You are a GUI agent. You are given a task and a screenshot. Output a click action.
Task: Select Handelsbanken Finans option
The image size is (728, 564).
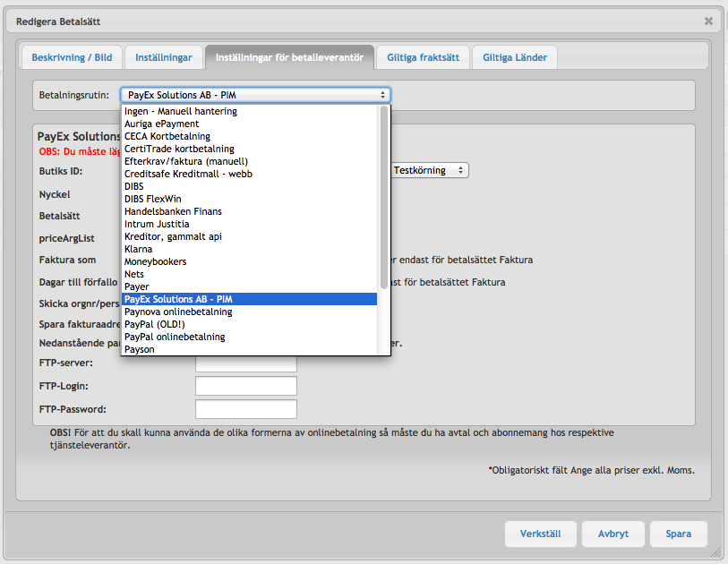pyautogui.click(x=249, y=211)
